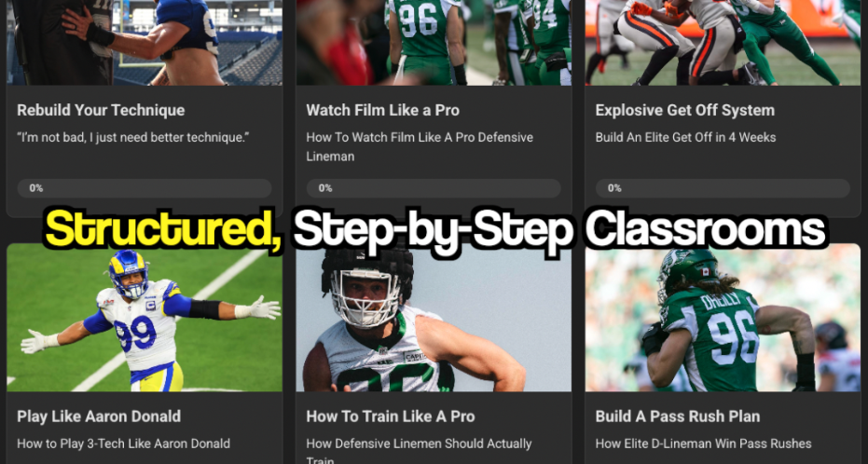Click the Rebuild Your Technique thumbnail image
This screenshot has height=464, width=868.
click(x=145, y=43)
